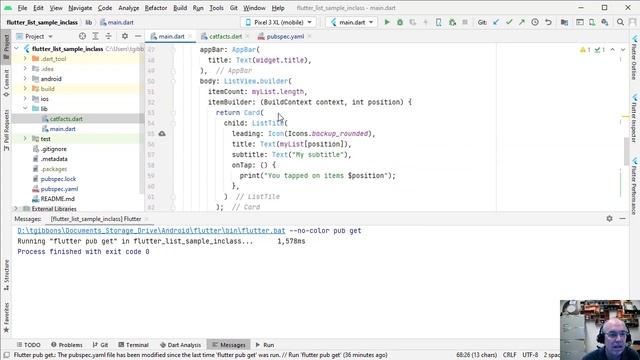640x360 pixels.
Task: Click the Flutter Hot Reload toolbar icon
Action: coord(426,22)
